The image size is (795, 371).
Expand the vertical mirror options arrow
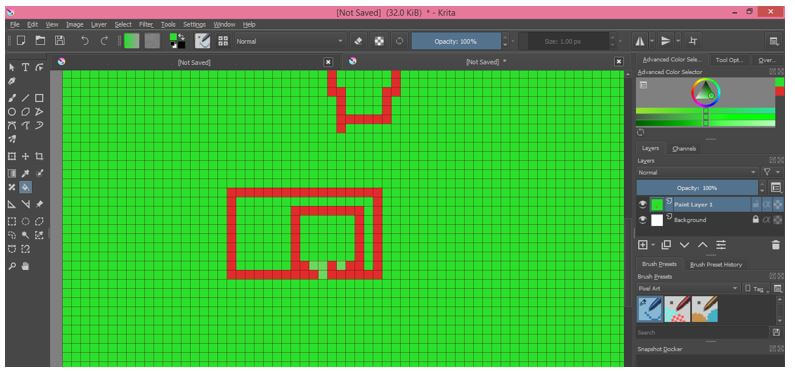[678, 41]
